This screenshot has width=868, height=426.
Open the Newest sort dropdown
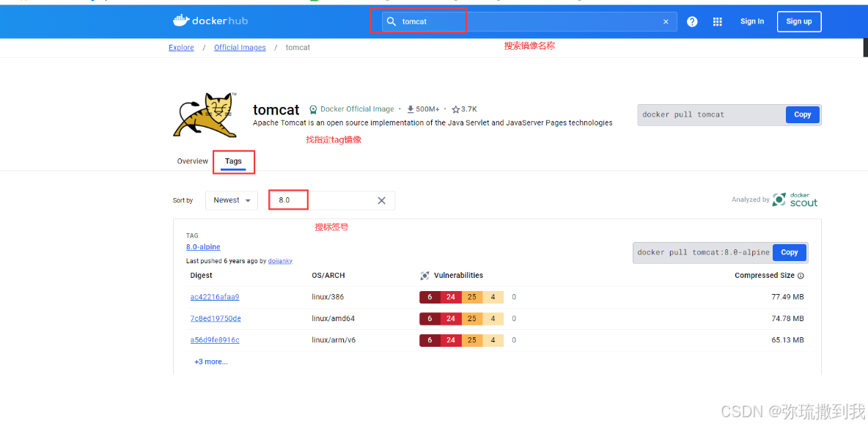point(232,200)
